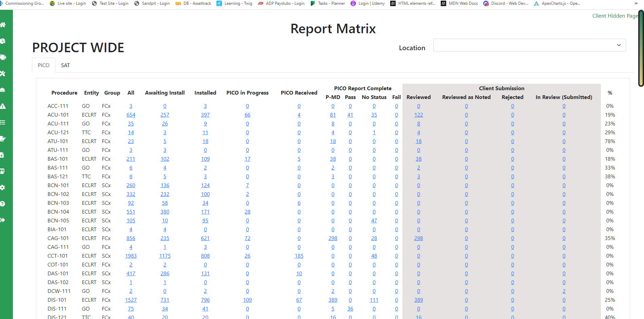This screenshot has width=644, height=319.
Task: Click the hard hat icon
Action: [x=3, y=90]
